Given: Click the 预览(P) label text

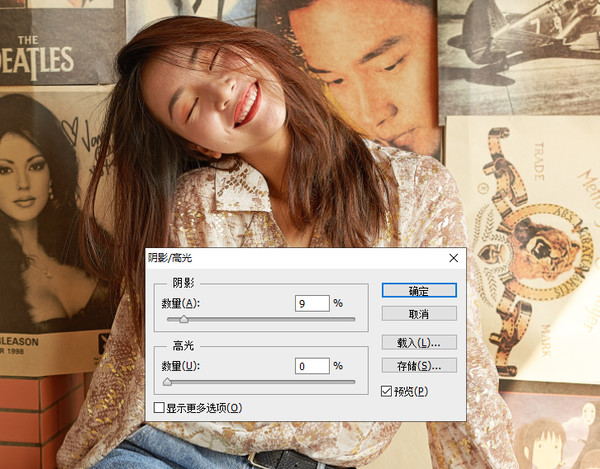Looking at the screenshot, I should [x=411, y=391].
